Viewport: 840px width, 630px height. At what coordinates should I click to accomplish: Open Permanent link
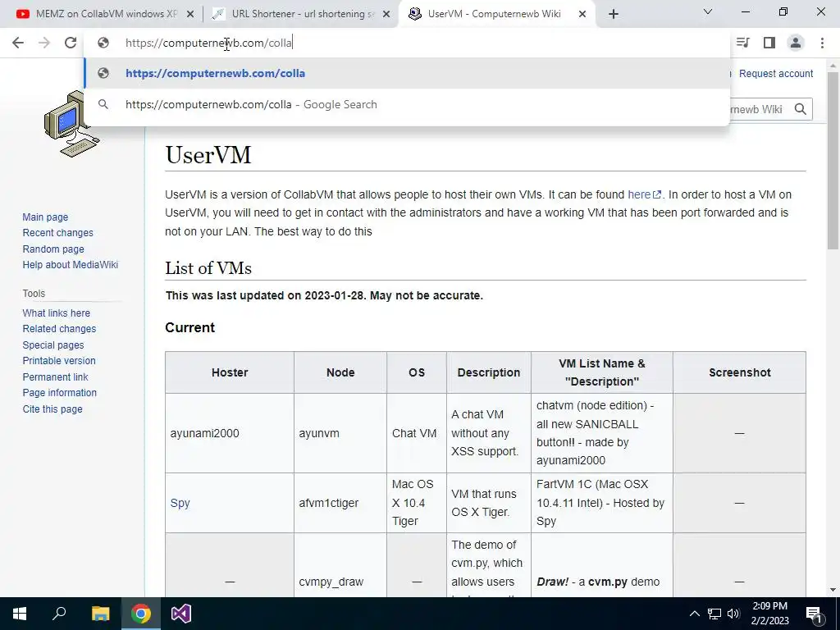point(55,377)
